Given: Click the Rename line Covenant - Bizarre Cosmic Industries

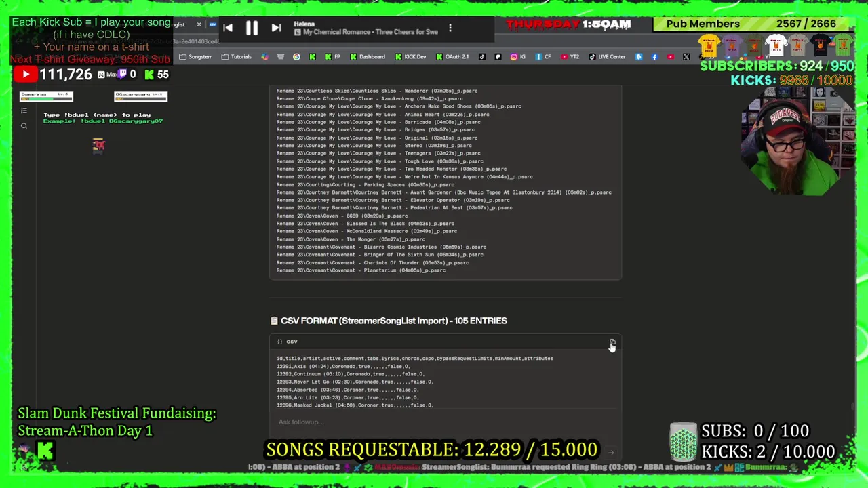Looking at the screenshot, I should (381, 247).
